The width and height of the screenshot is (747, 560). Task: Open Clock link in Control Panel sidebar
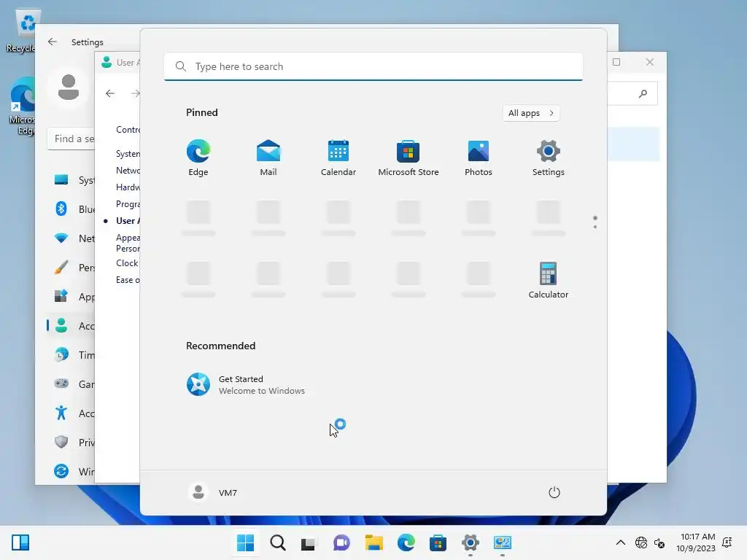[127, 262]
